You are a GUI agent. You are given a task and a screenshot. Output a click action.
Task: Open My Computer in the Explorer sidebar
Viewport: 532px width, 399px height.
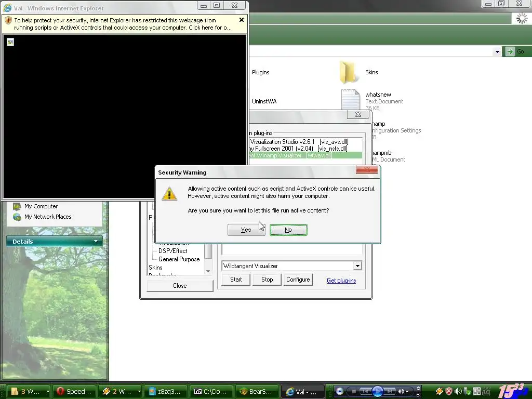[41, 206]
